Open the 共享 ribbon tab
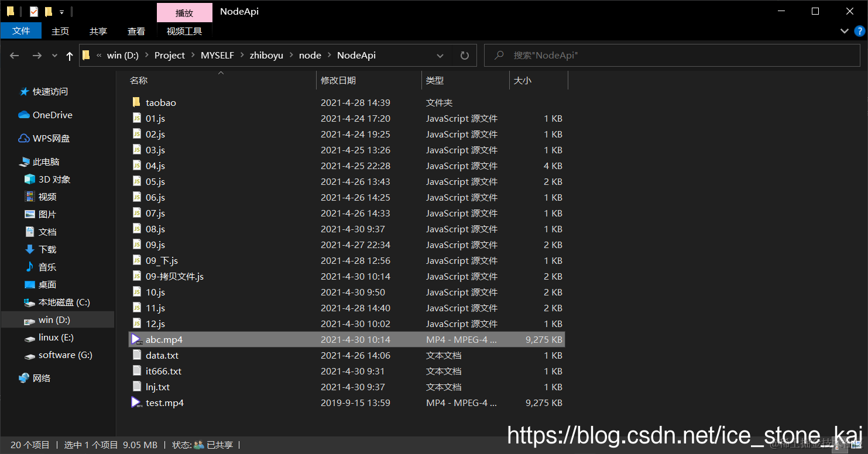 tap(98, 31)
